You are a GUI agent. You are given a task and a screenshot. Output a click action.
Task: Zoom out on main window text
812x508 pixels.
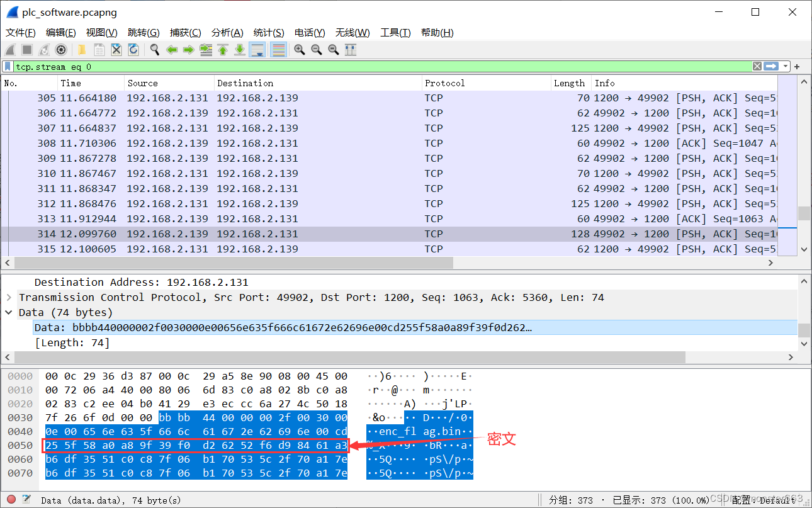(x=317, y=50)
